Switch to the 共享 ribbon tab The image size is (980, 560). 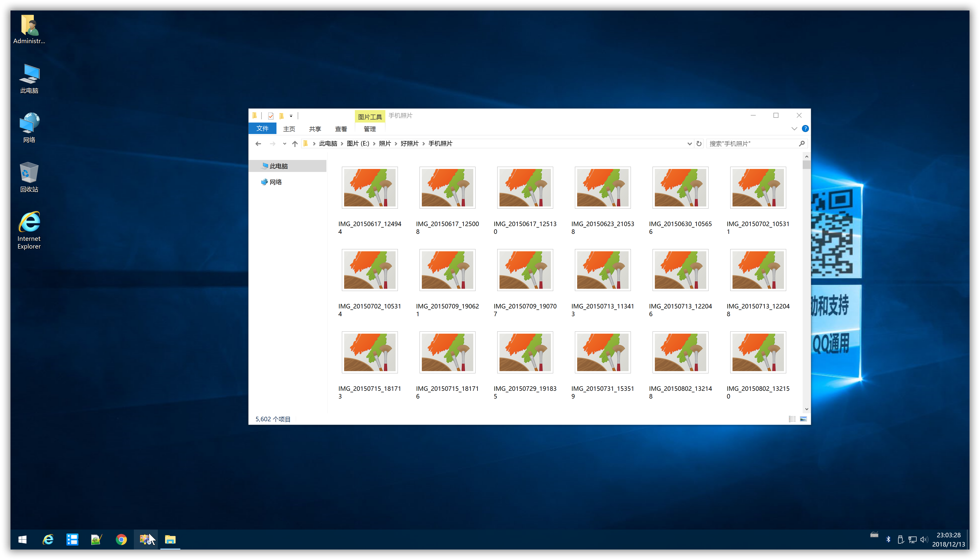click(x=315, y=129)
